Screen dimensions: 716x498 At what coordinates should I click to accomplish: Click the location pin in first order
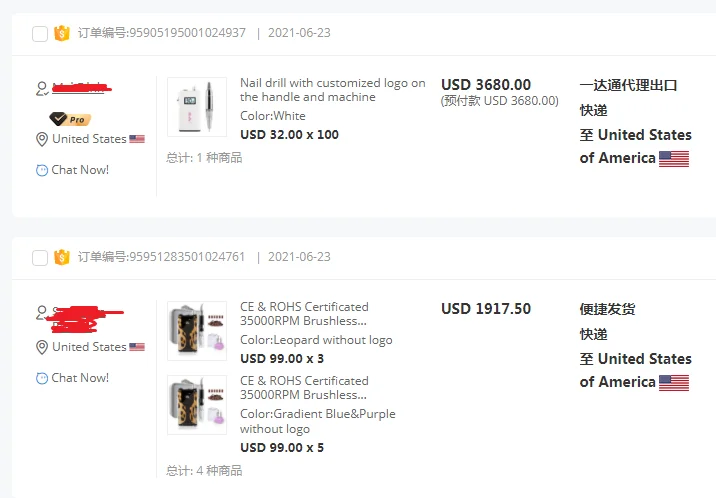pyautogui.click(x=42, y=140)
